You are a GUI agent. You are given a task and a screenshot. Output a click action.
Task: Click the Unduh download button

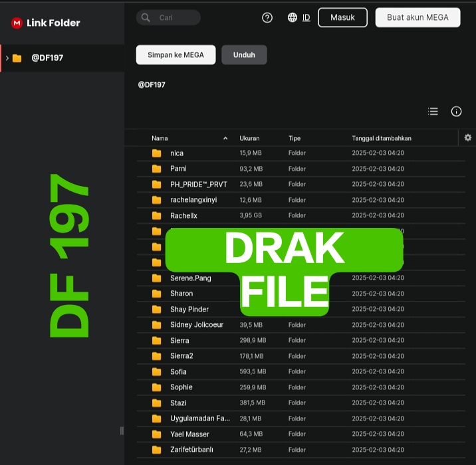click(244, 55)
